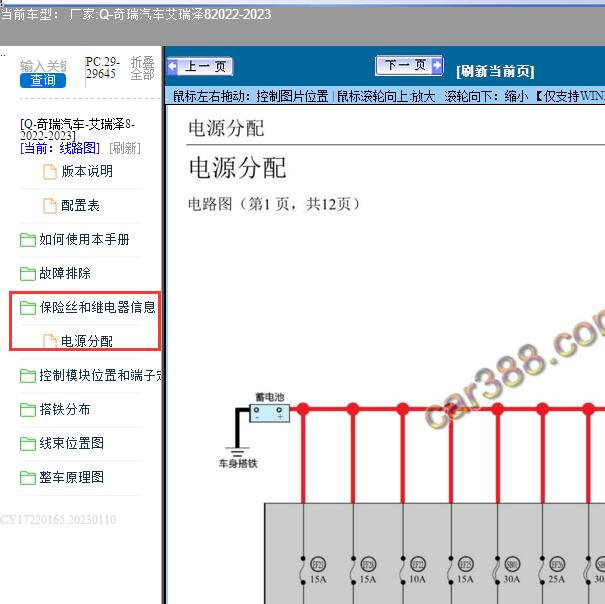The width and height of the screenshot is (605, 604).
Task: Click the page icon beside 配置表
Action: point(50,206)
